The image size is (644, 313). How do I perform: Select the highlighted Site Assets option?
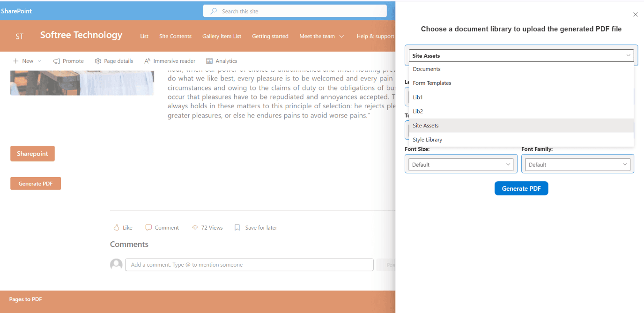coord(521,126)
